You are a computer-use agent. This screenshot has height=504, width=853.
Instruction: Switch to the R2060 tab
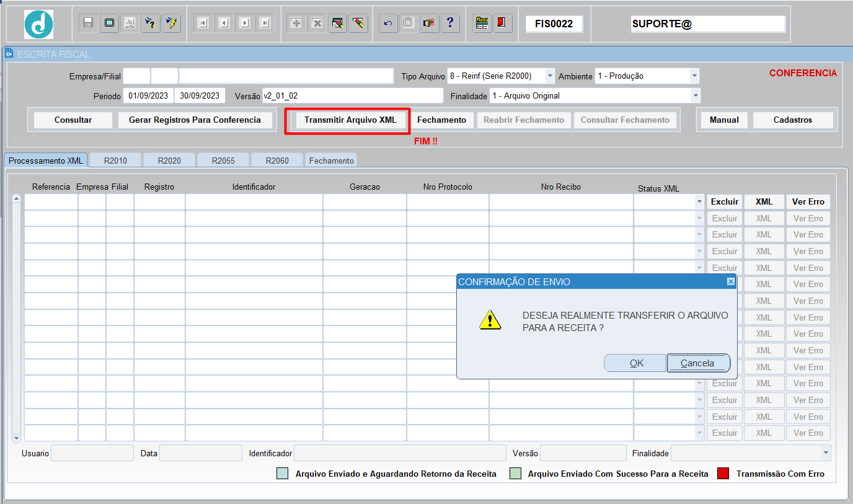coord(277,161)
